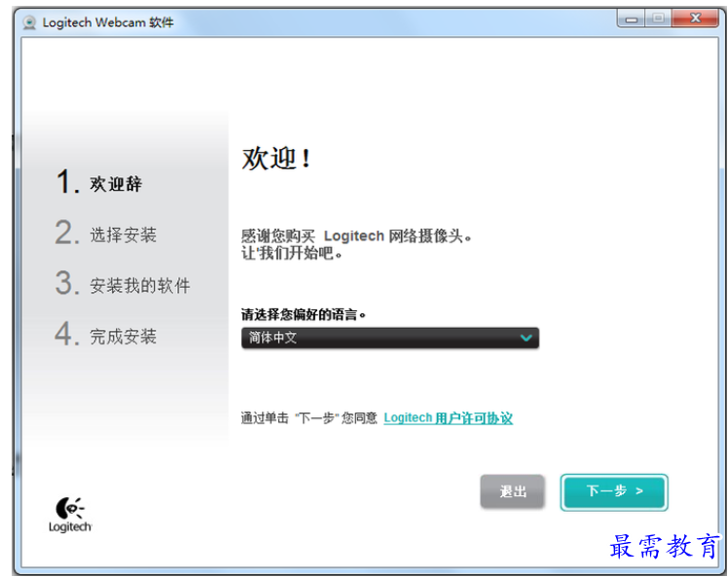
Task: Click the webcam icon in title bar
Action: [x=29, y=22]
